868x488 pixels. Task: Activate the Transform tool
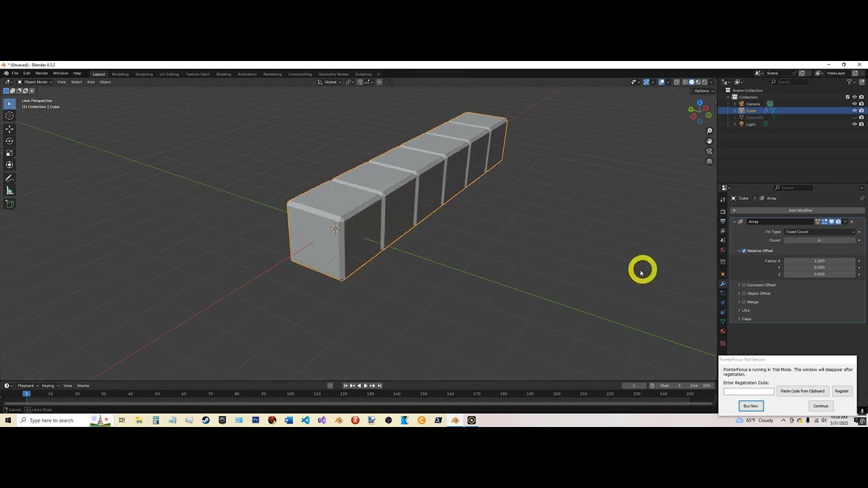pos(9,165)
